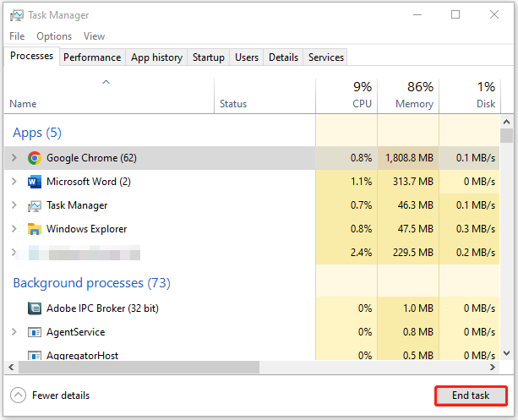Expand the Microsoft Word process group
This screenshot has width=518, height=420.
[x=14, y=182]
